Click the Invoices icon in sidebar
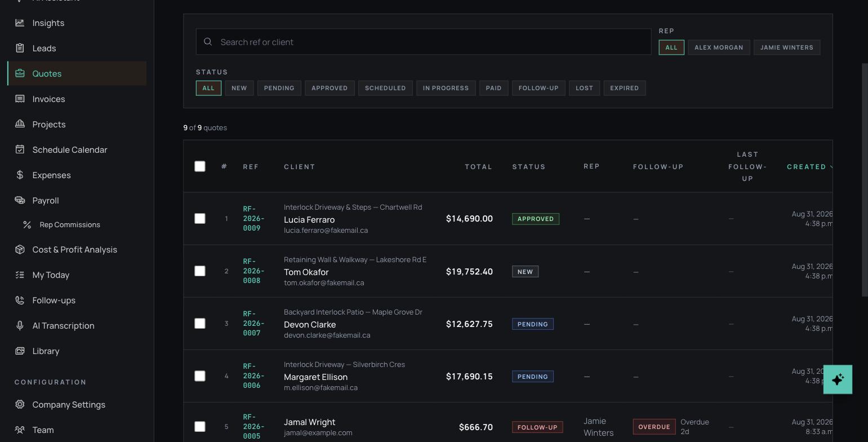868x442 pixels. point(20,99)
